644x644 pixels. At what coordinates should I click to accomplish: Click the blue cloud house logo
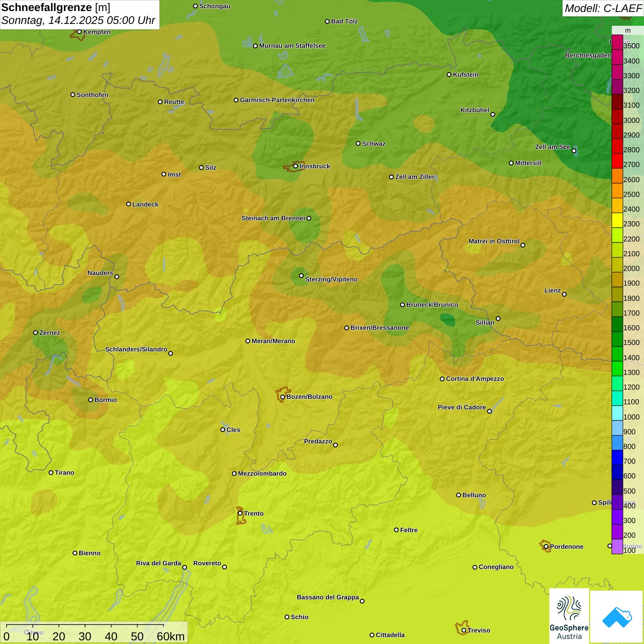(617, 617)
